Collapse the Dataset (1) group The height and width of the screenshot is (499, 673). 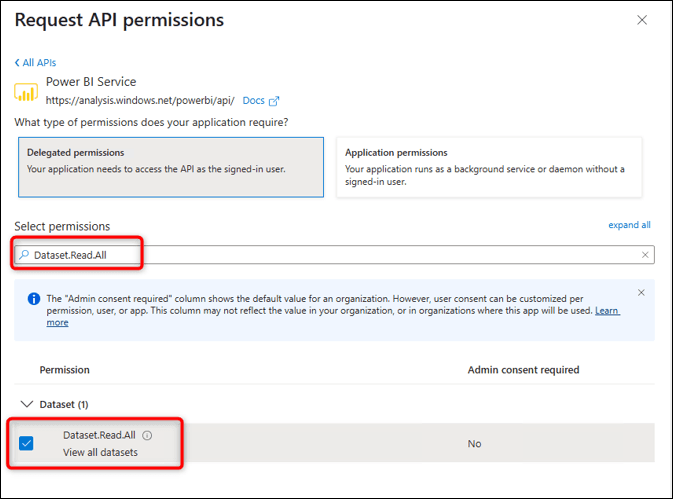[x=27, y=404]
